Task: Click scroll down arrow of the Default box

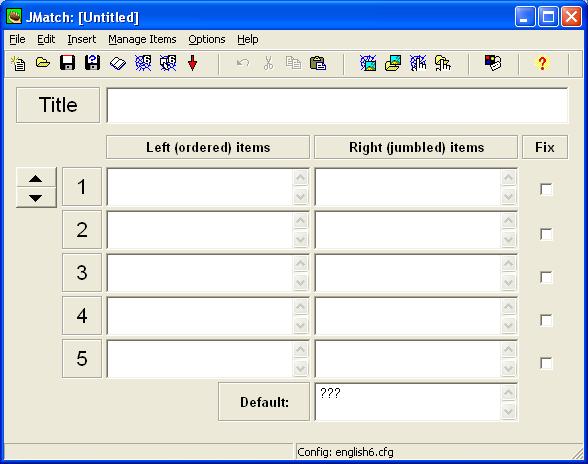Action: 508,411
